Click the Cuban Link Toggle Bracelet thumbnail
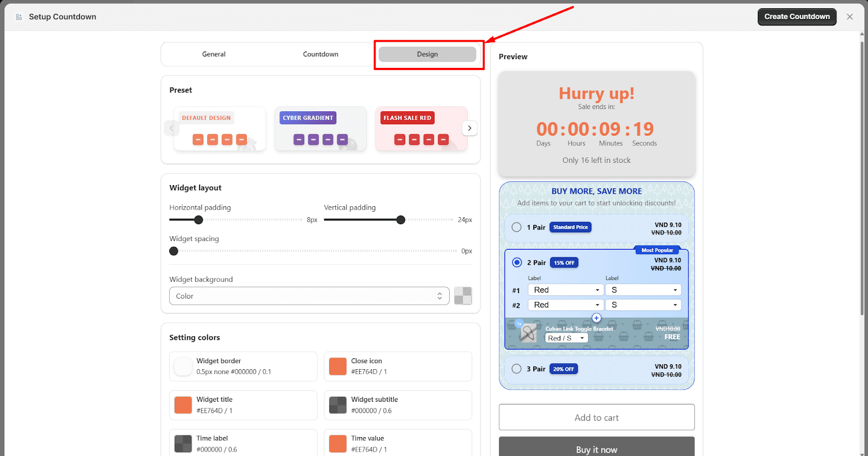 click(527, 333)
